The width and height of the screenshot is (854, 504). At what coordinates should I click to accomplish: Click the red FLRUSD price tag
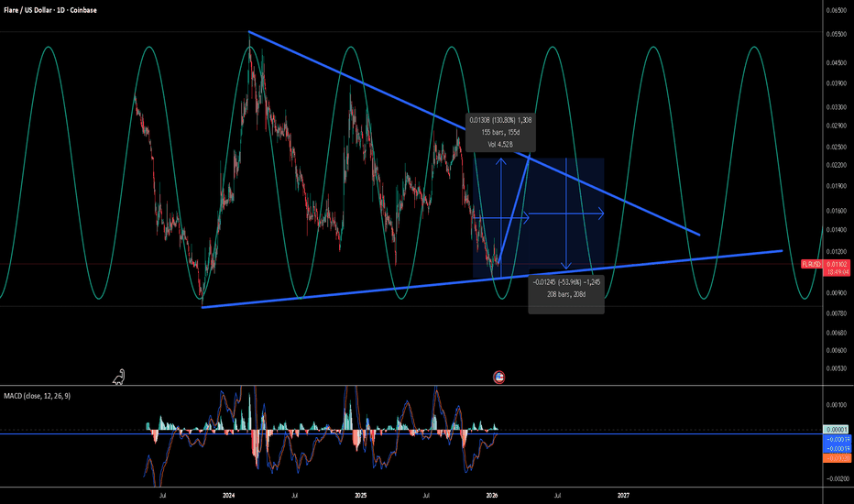point(811,263)
